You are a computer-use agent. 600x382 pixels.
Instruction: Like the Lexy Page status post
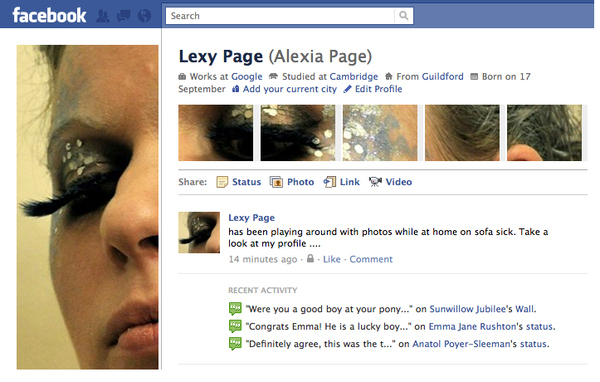click(331, 259)
